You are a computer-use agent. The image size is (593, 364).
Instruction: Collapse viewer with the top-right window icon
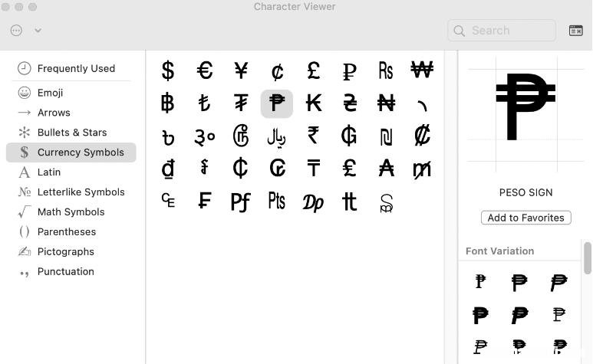click(575, 31)
